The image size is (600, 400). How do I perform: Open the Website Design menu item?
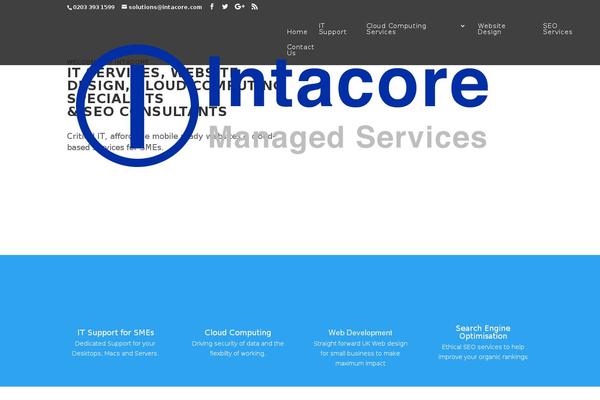point(491,29)
